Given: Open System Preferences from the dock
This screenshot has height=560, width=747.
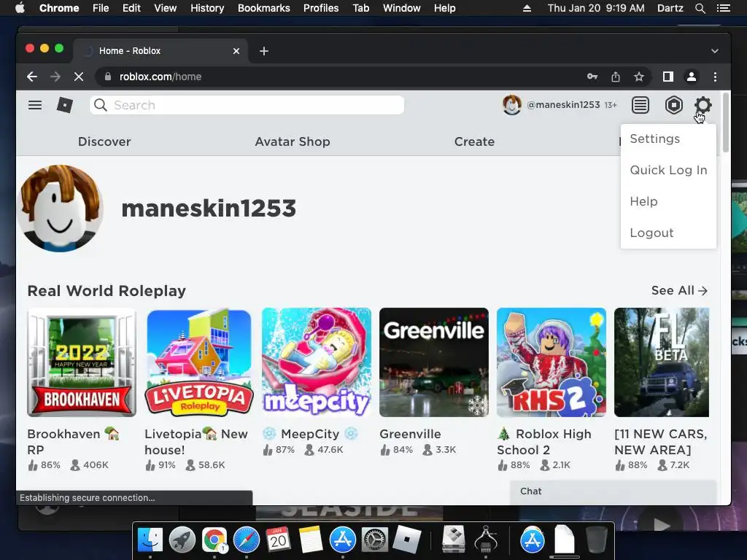Looking at the screenshot, I should point(374,540).
